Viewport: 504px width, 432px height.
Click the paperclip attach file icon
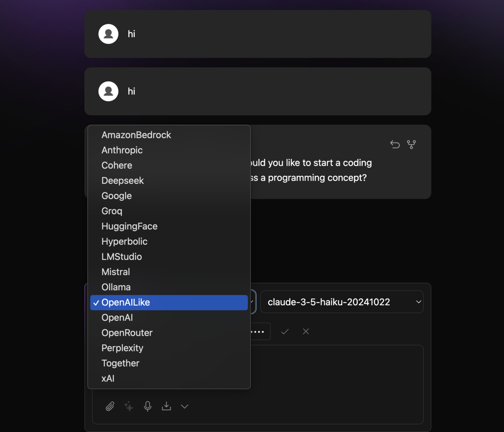tap(110, 406)
